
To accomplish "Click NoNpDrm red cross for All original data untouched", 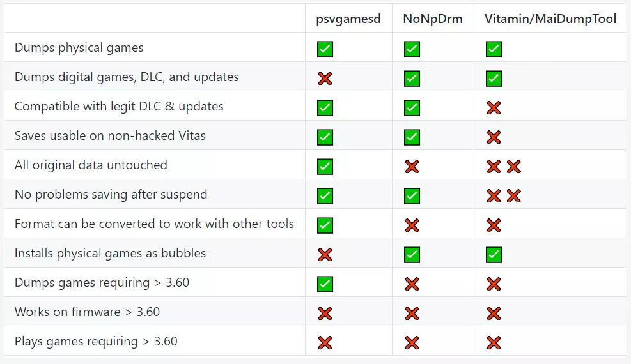I will pyautogui.click(x=412, y=166).
